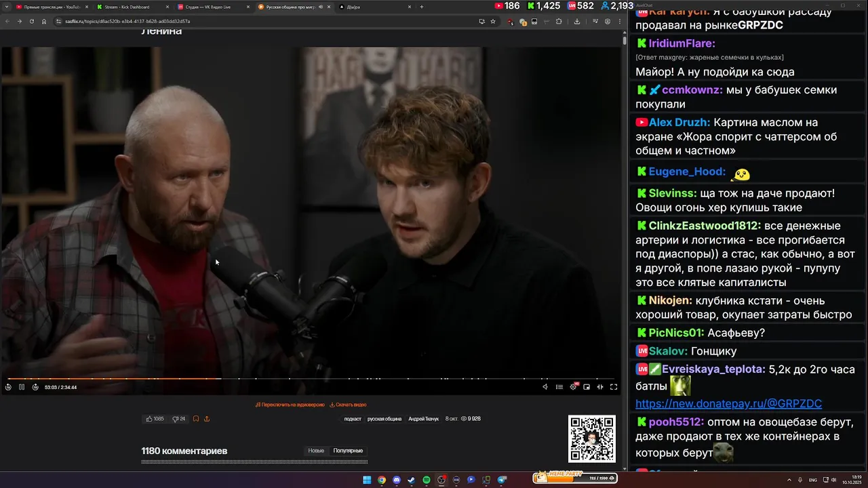Open the browser home page
This screenshot has height=488, width=868.
click(44, 21)
